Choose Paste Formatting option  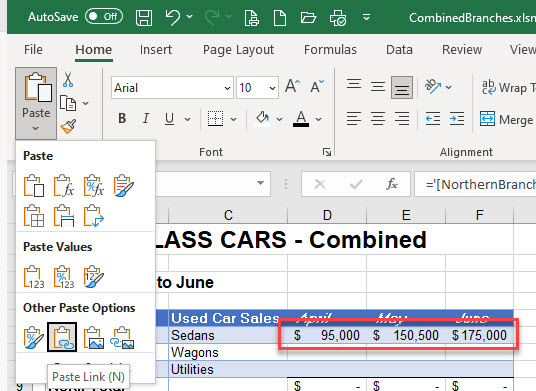[34, 338]
